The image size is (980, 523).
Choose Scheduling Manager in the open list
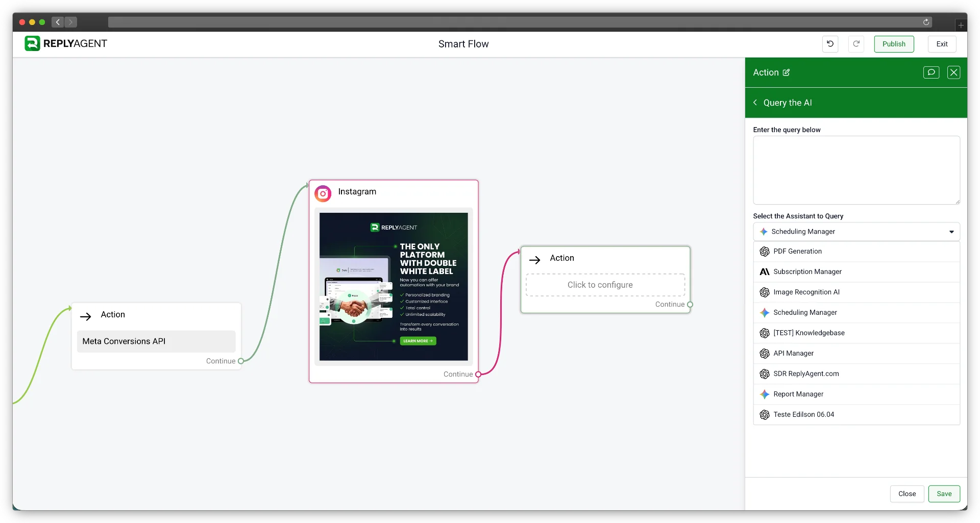click(x=856, y=313)
